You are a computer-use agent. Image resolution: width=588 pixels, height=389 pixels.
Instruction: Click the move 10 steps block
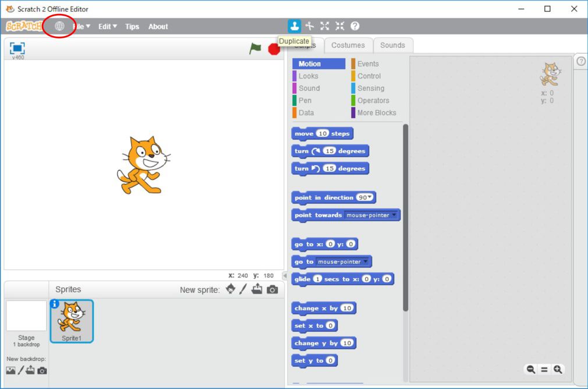tap(322, 133)
